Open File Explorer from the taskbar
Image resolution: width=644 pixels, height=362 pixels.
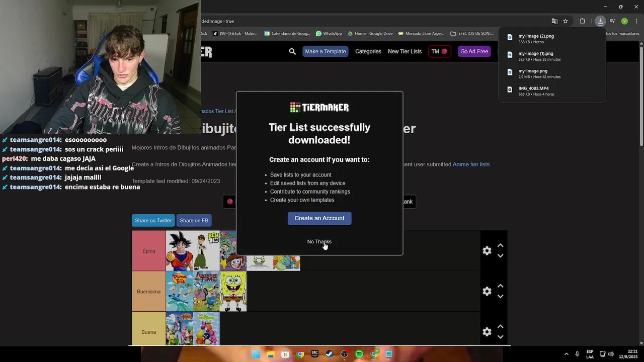[270, 354]
